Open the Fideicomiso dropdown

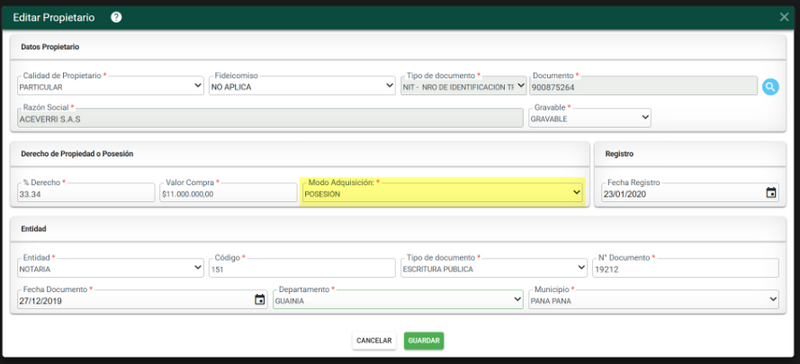302,85
